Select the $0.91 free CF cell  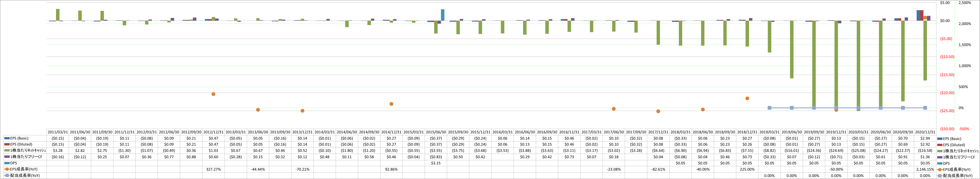click(903, 157)
